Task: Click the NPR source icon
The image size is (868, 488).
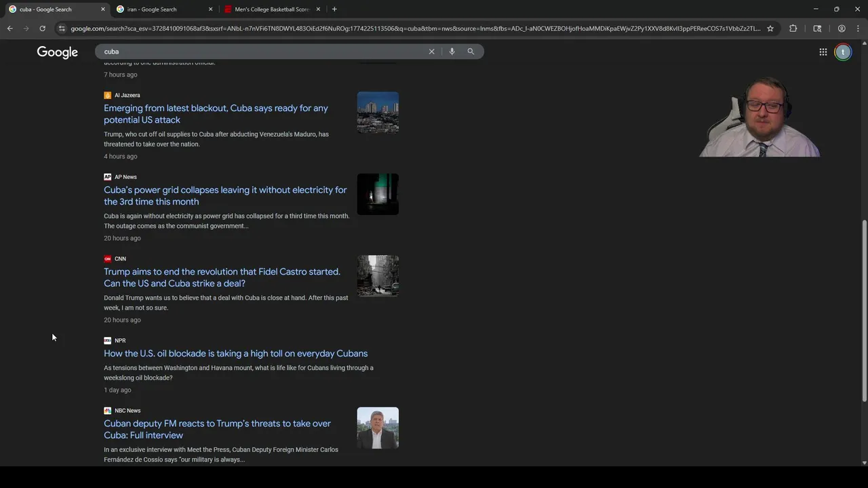Action: point(107,341)
